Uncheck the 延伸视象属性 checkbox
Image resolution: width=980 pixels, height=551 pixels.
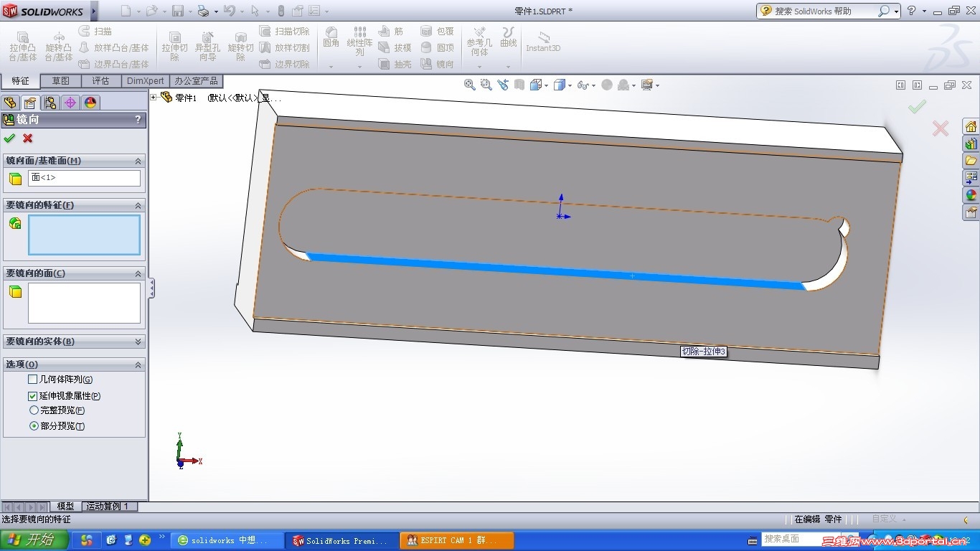[x=32, y=395]
